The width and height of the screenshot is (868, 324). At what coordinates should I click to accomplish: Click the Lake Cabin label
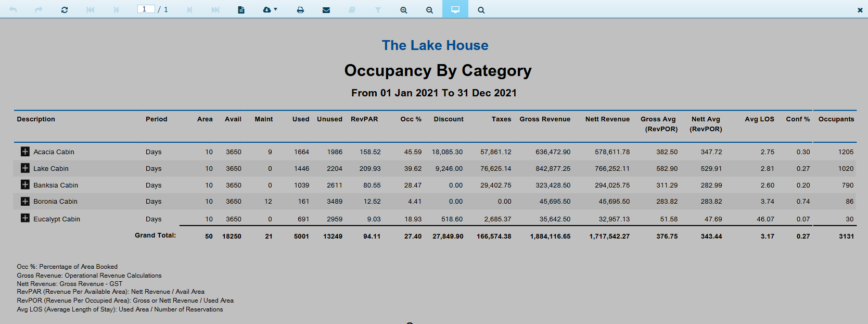51,169
